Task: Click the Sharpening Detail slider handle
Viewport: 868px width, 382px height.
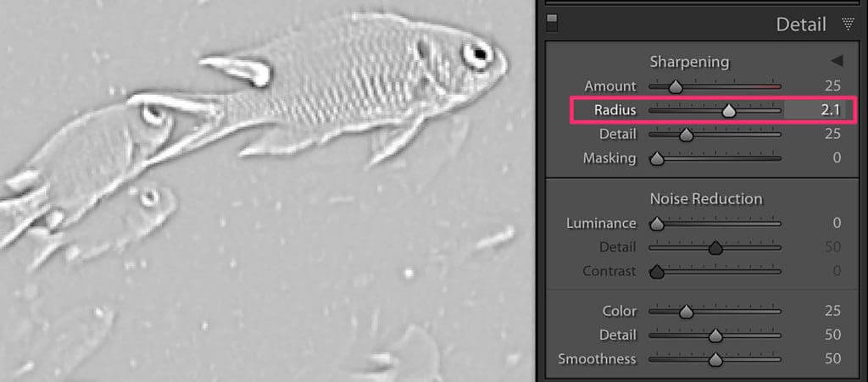Action: (x=686, y=135)
